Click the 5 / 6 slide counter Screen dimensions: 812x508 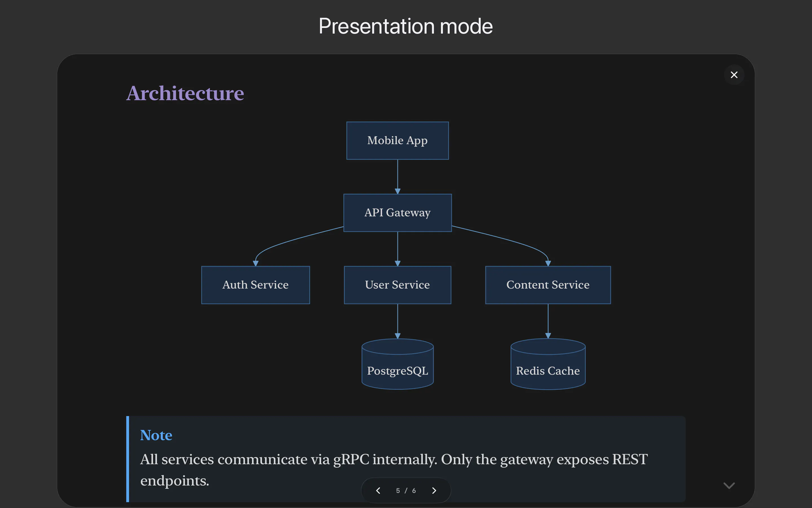(x=406, y=491)
